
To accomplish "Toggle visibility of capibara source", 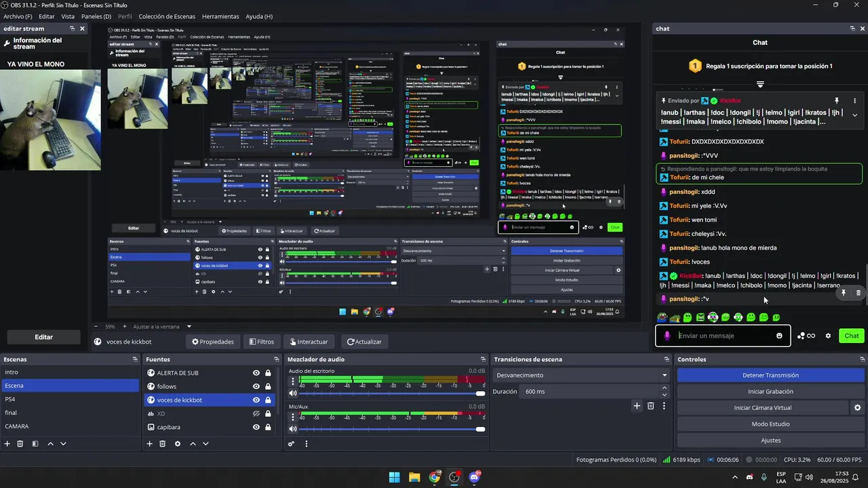I will [x=256, y=427].
